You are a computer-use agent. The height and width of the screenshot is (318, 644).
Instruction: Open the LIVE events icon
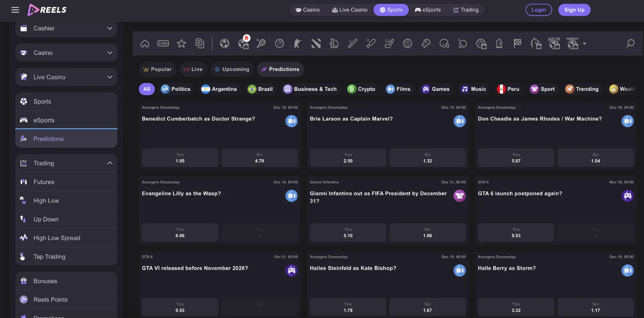(163, 43)
